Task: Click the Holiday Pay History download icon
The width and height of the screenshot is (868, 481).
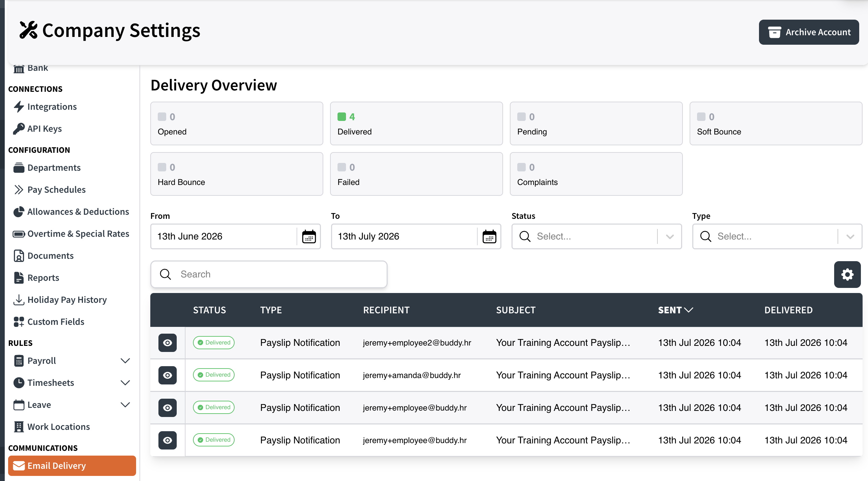Action: pyautogui.click(x=19, y=300)
